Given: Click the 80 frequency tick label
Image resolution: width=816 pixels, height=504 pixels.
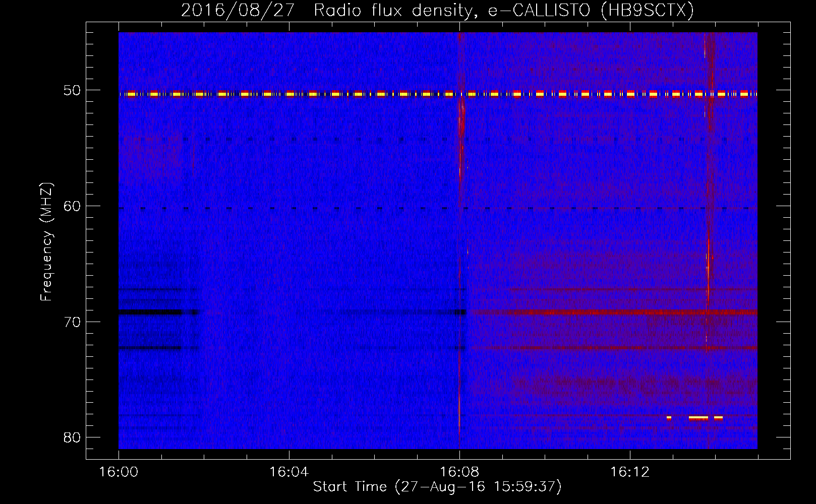Looking at the screenshot, I should tap(72, 437).
